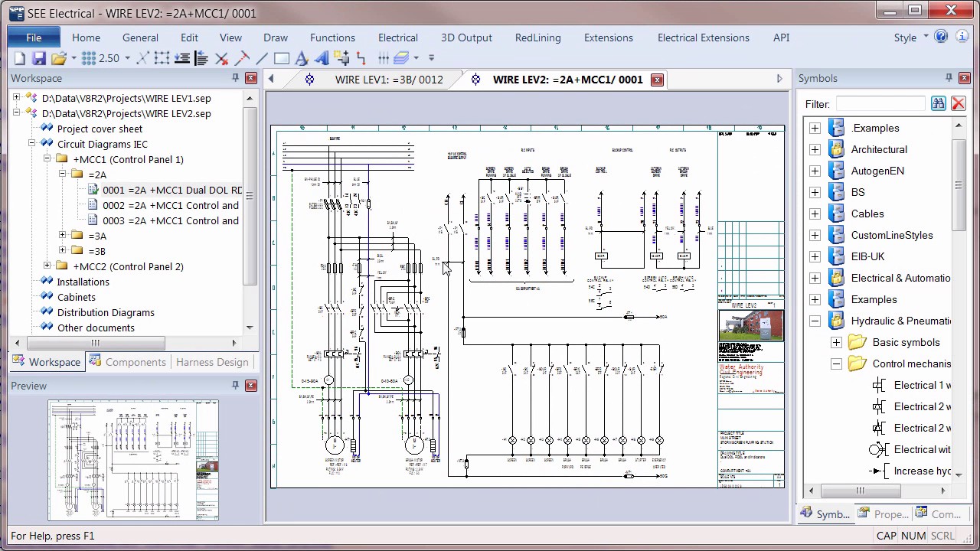Screen dimensions: 980x551
Task: Click the red delete wire icon
Action: tap(221, 58)
